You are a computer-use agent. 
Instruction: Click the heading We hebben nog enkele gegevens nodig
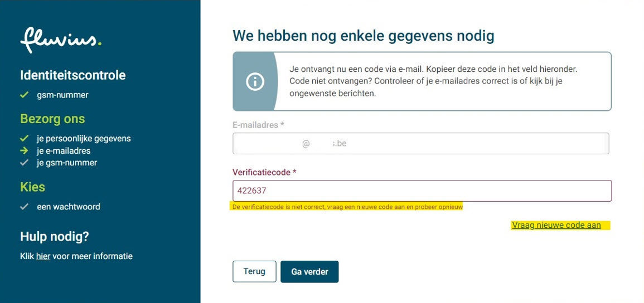coord(363,36)
